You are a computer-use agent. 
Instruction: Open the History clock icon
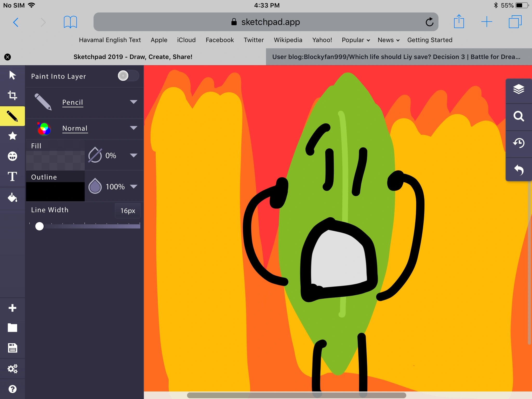pos(518,143)
